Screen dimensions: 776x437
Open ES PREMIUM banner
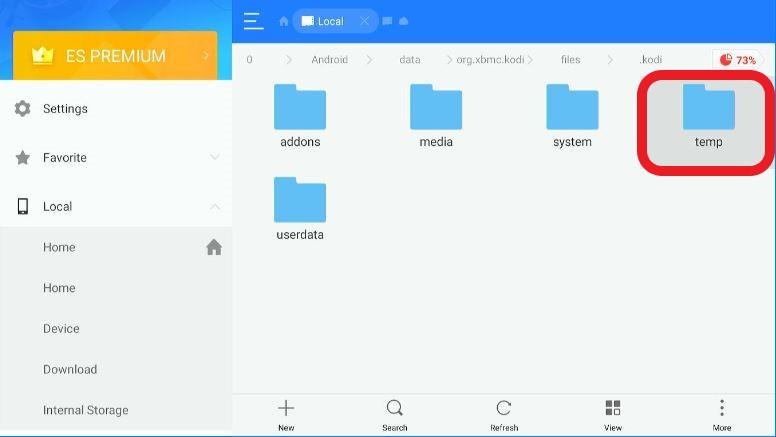point(115,55)
